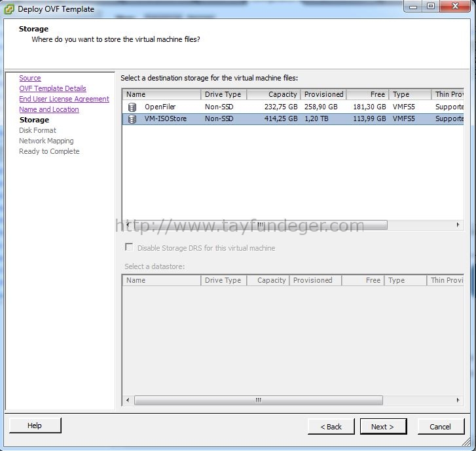Click lower datastore Name column header

[x=162, y=280]
